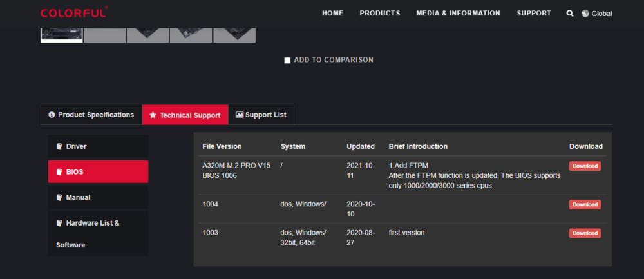Expand the SUPPORT nav menu
Image resolution: width=644 pixels, height=279 pixels.
[x=533, y=13]
